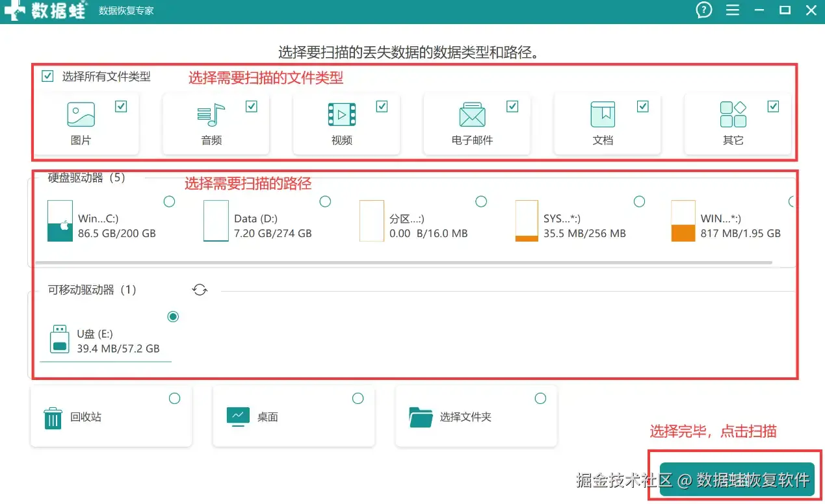This screenshot has height=504, width=825.
Task: Click the 可移动驱动器 (1) section heading
Action: (92, 290)
